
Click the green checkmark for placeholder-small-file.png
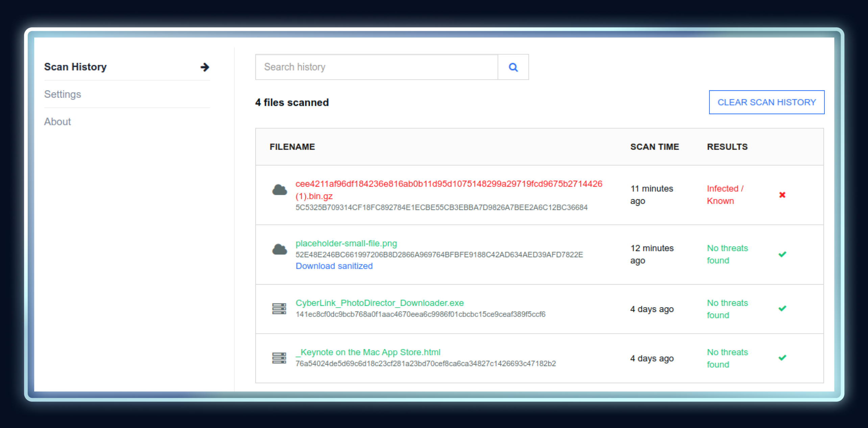782,254
